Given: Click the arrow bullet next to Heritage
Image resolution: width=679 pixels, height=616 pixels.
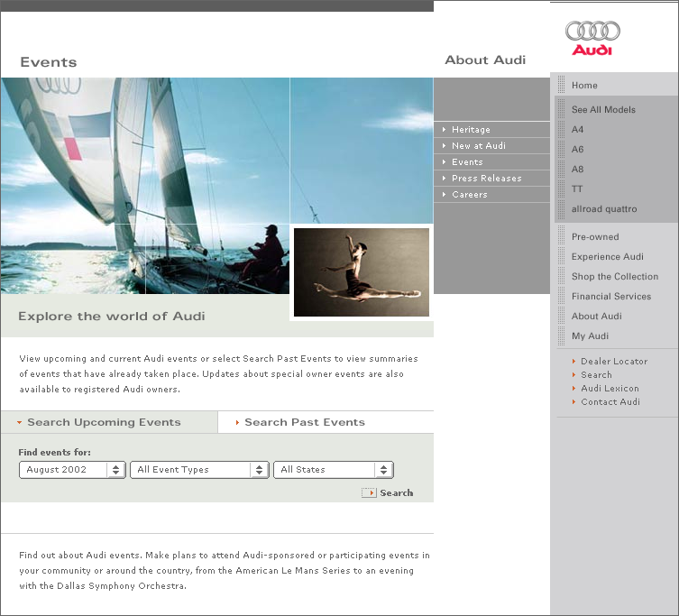Looking at the screenshot, I should coord(444,129).
